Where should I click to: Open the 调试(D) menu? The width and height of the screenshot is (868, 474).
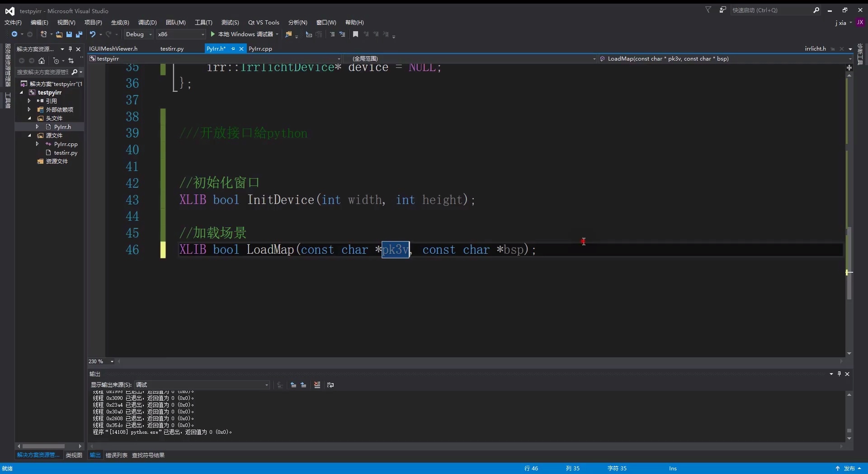(147, 22)
